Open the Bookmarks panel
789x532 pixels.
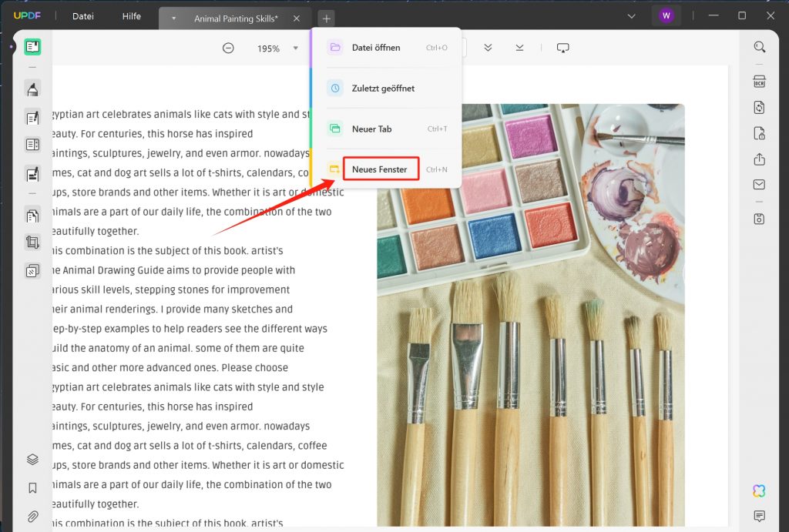point(32,488)
